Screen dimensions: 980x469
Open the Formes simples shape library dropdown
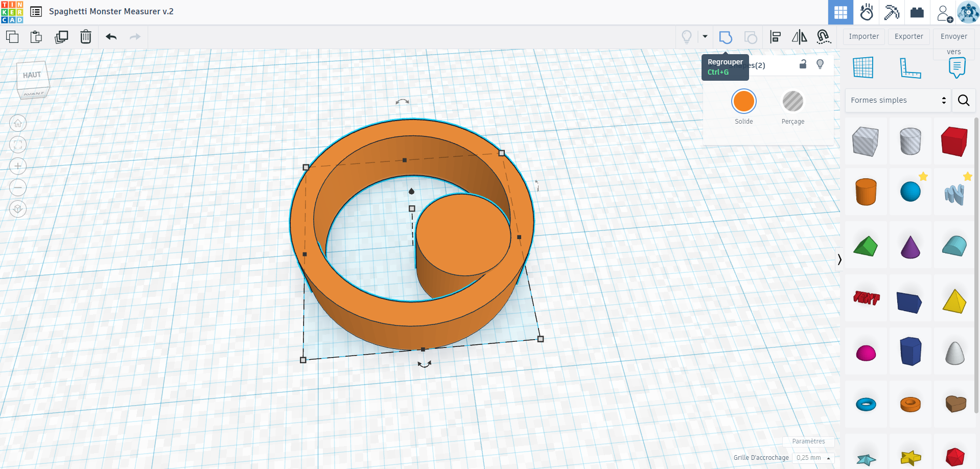click(x=899, y=100)
